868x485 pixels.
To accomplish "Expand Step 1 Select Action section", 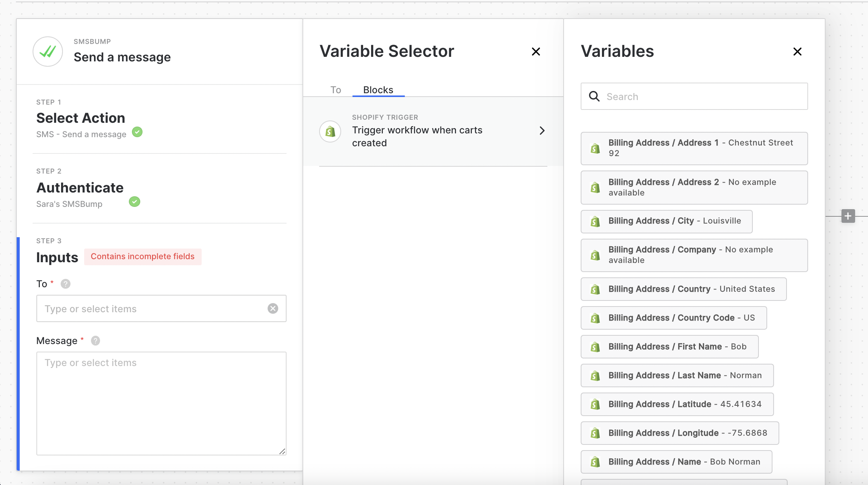I will pyautogui.click(x=81, y=118).
